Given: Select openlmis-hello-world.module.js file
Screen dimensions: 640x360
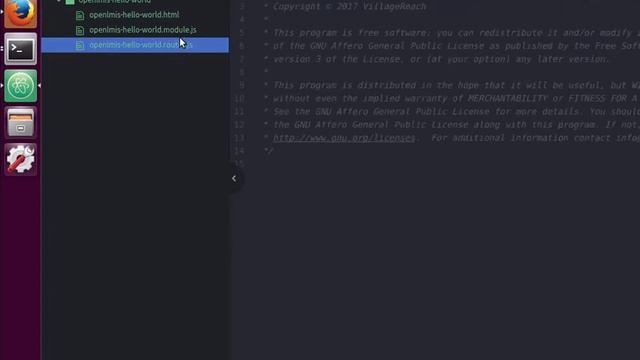Looking at the screenshot, I should click(143, 30).
